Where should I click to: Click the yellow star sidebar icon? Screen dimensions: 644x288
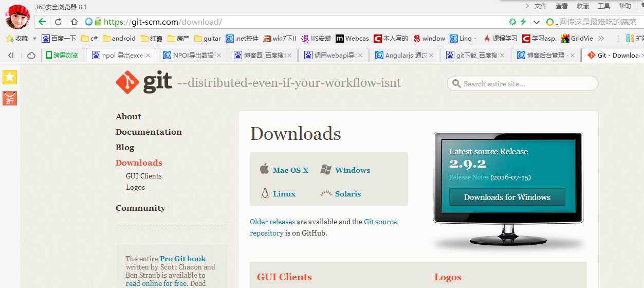coord(10,77)
